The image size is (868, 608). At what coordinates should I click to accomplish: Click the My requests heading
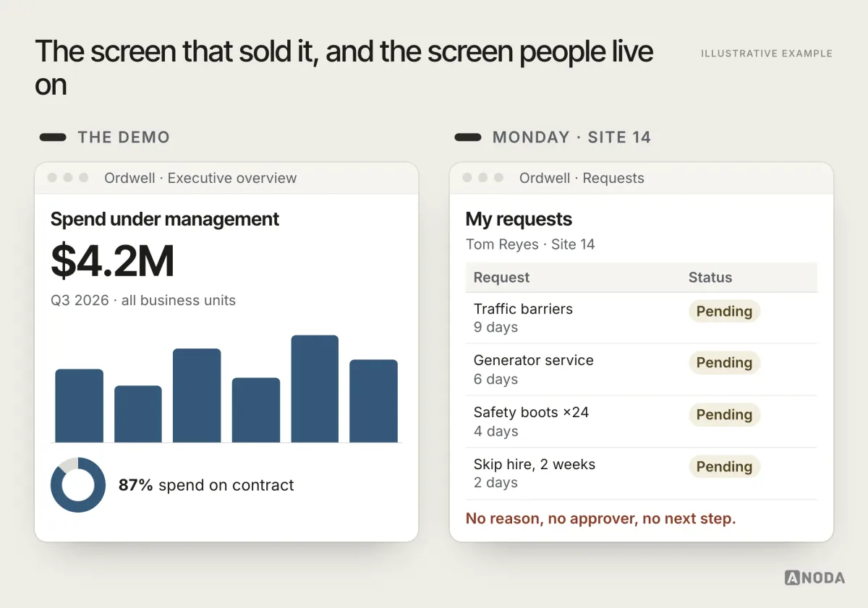pyautogui.click(x=519, y=219)
